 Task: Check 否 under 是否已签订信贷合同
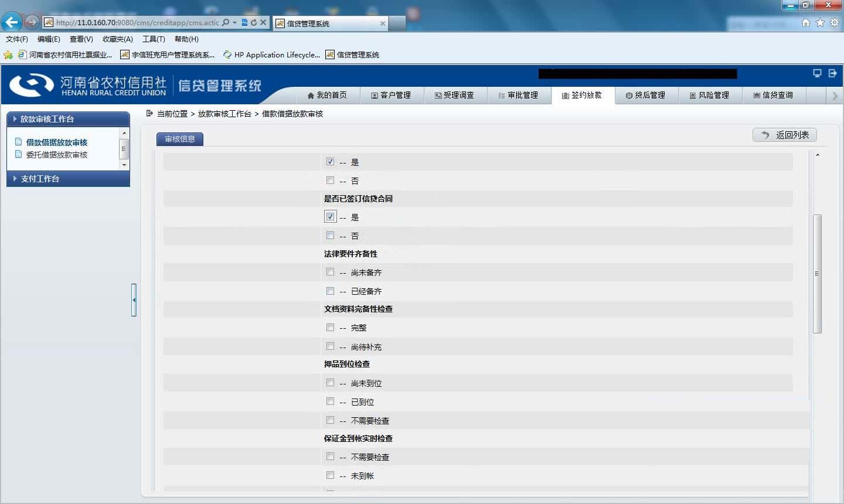pos(330,235)
